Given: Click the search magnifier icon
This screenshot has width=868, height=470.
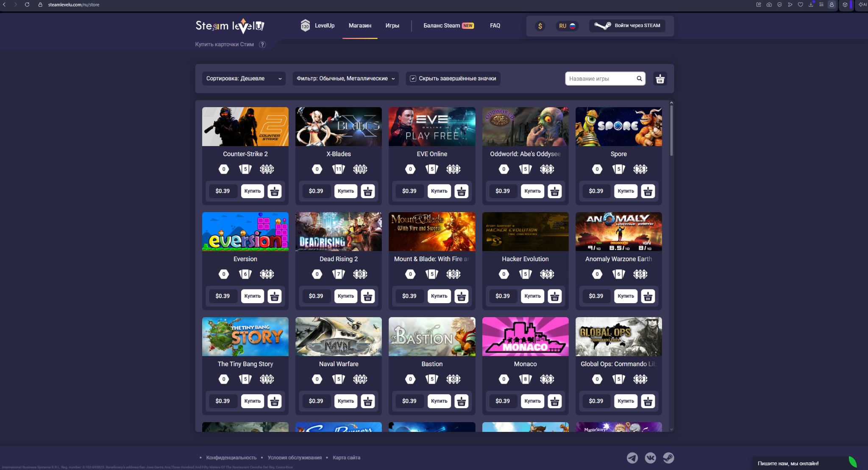Looking at the screenshot, I should click(639, 79).
